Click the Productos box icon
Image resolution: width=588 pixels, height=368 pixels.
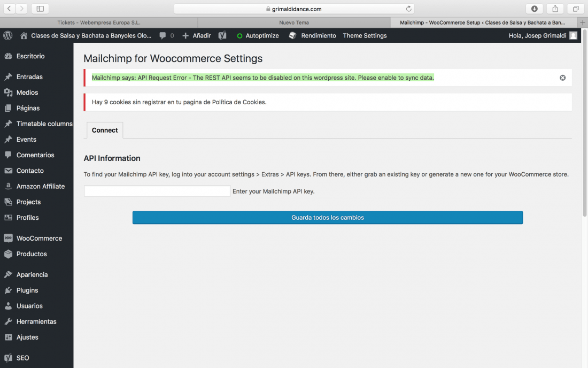8,254
